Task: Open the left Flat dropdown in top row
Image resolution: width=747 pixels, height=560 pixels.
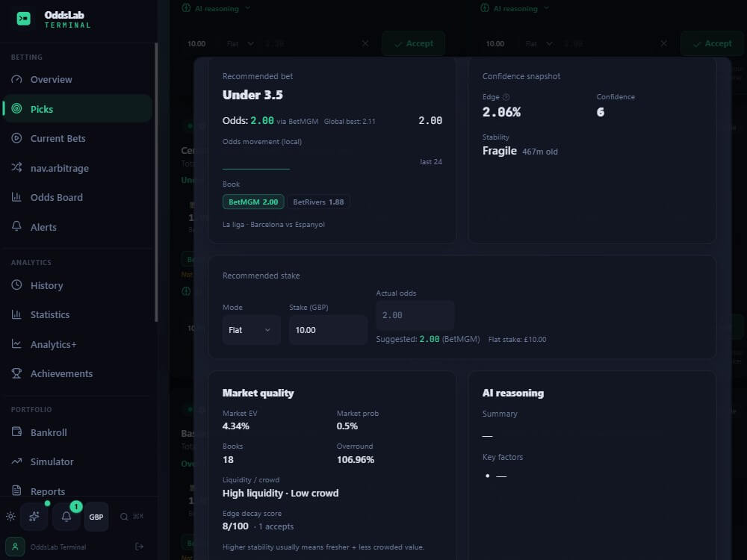Action: [240, 44]
